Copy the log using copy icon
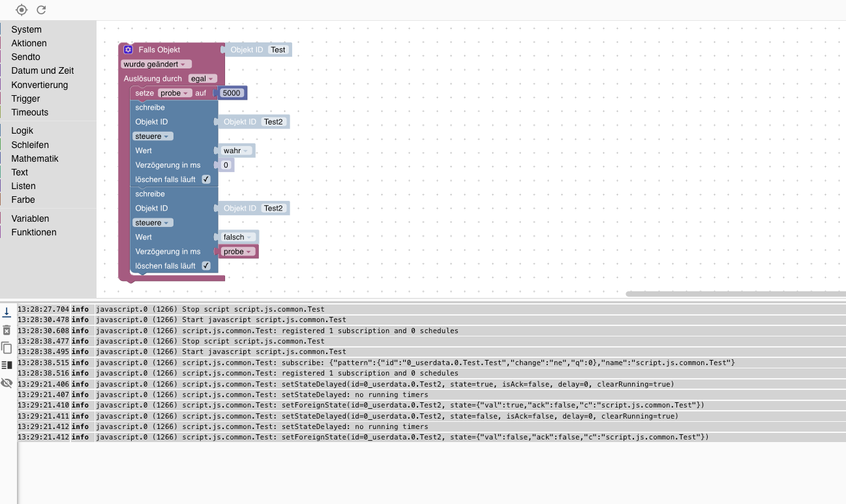Viewport: 846px width, 504px height. 7,348
